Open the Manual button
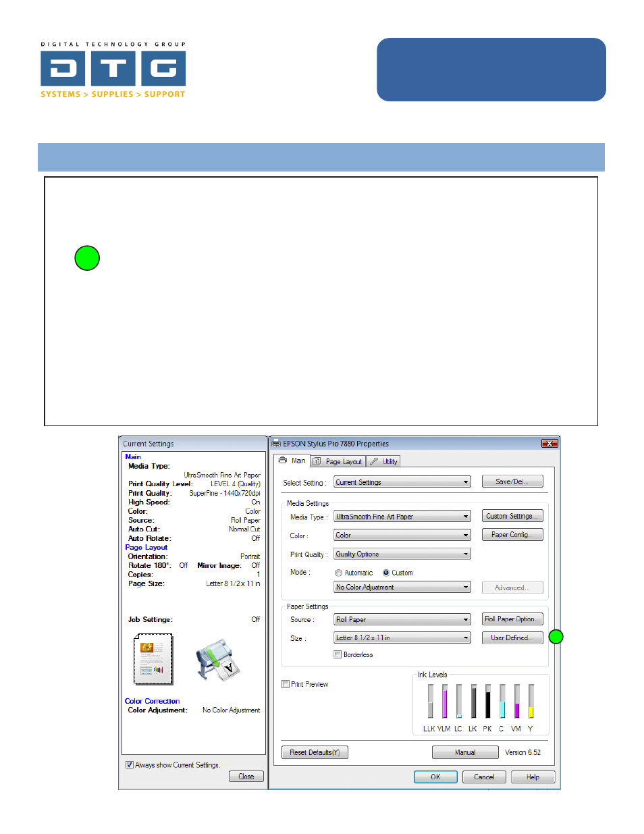The image size is (644, 834). 465,752
